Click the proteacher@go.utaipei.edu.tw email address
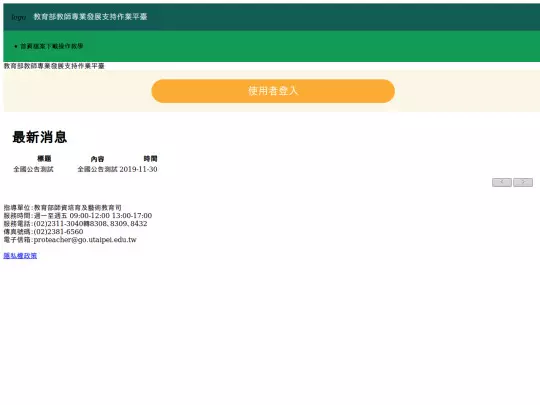The height and width of the screenshot is (405, 540). pyautogui.click(x=85, y=240)
